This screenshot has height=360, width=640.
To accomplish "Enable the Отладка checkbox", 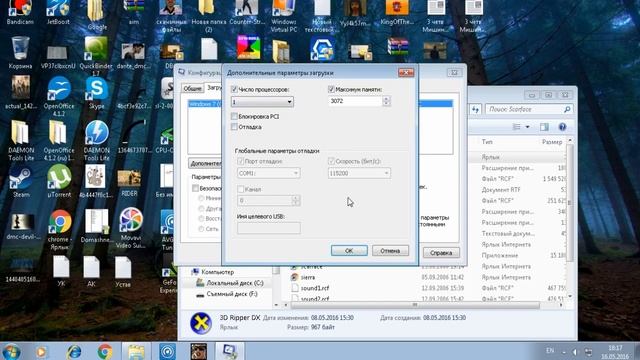I will point(234,127).
